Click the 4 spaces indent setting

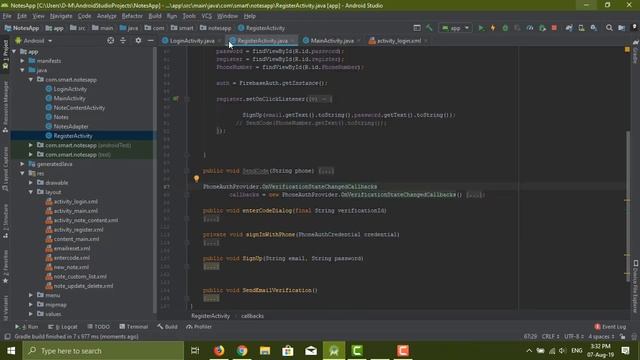coord(601,336)
